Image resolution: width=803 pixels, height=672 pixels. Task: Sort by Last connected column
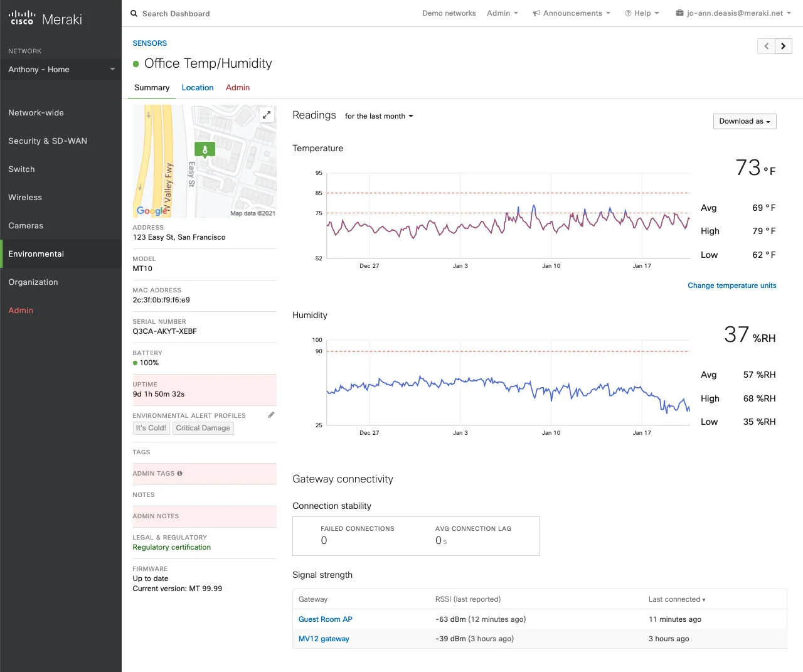point(677,599)
